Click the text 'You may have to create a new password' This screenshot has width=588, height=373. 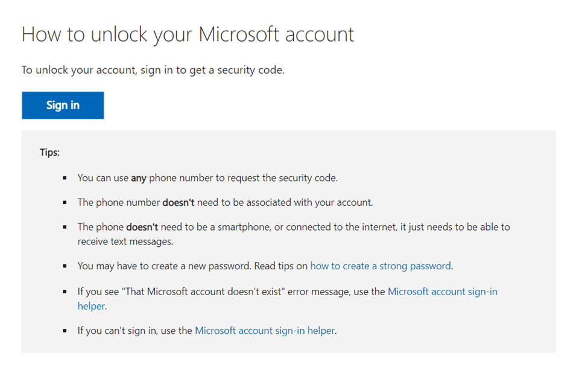pos(164,266)
